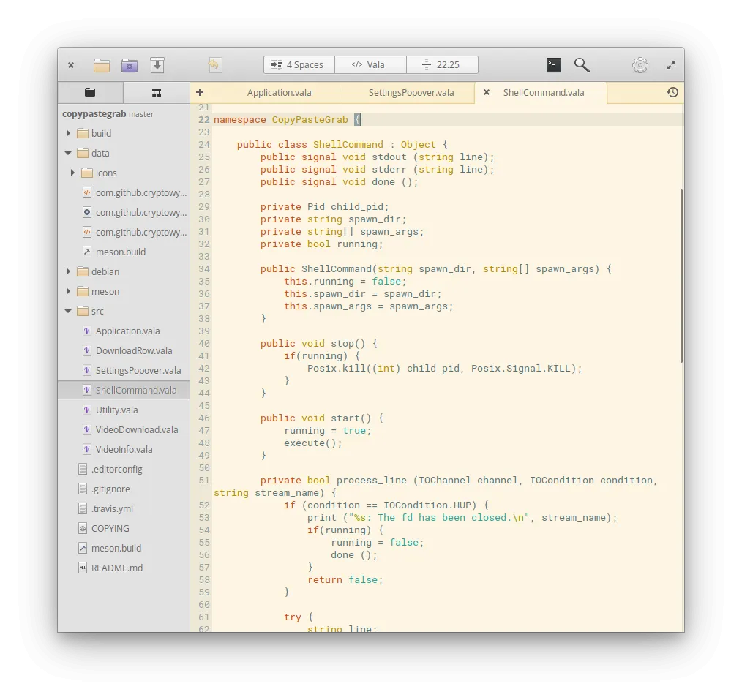Toggle fullscreen with the arrows icon
Image resolution: width=742 pixels, height=700 pixels.
tap(670, 65)
